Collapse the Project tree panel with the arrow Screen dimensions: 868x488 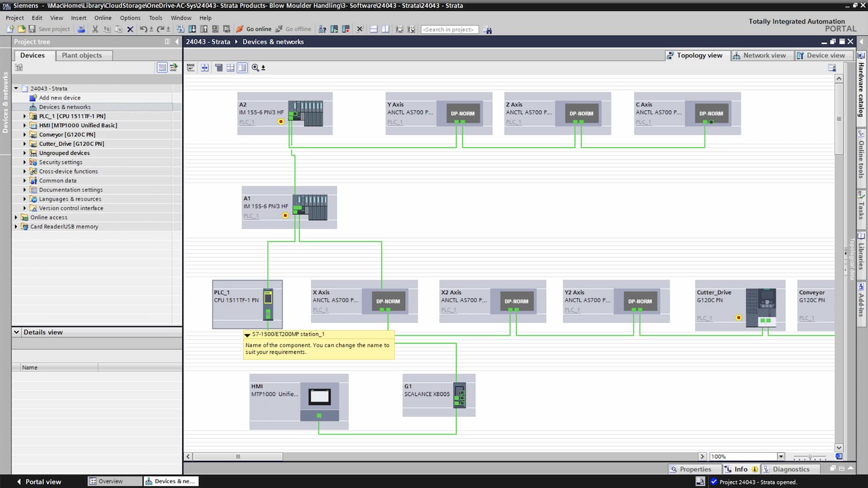[177, 42]
